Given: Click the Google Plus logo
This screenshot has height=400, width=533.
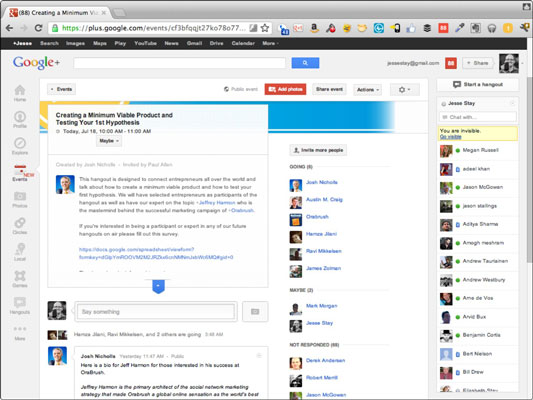Looking at the screenshot, I should 36,63.
